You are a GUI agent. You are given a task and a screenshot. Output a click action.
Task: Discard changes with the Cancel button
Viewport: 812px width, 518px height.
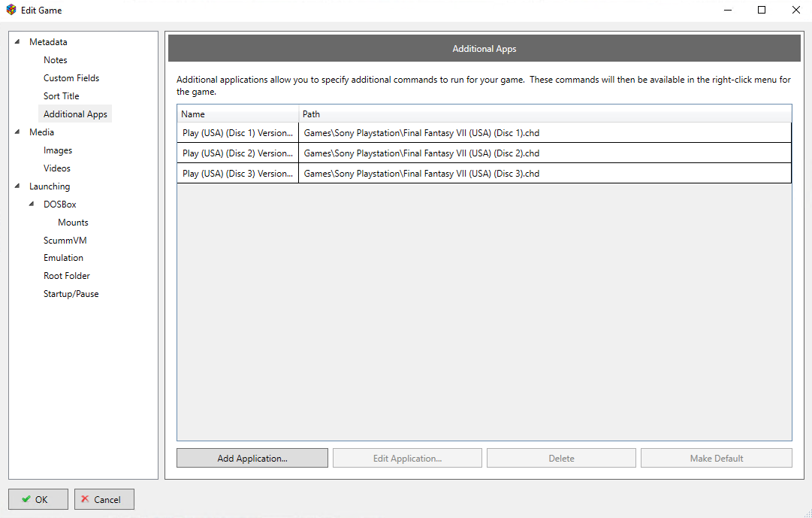coord(104,498)
